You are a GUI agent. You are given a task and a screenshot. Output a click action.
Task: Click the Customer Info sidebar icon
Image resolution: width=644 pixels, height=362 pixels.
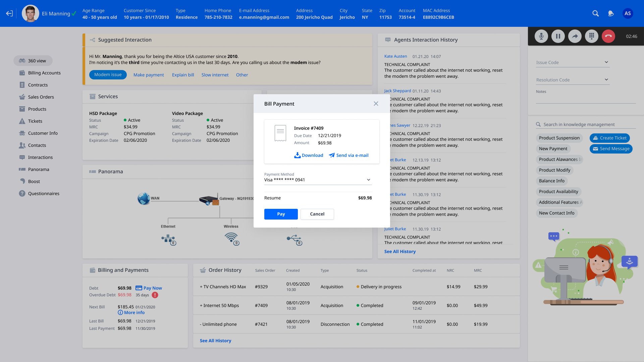(22, 133)
